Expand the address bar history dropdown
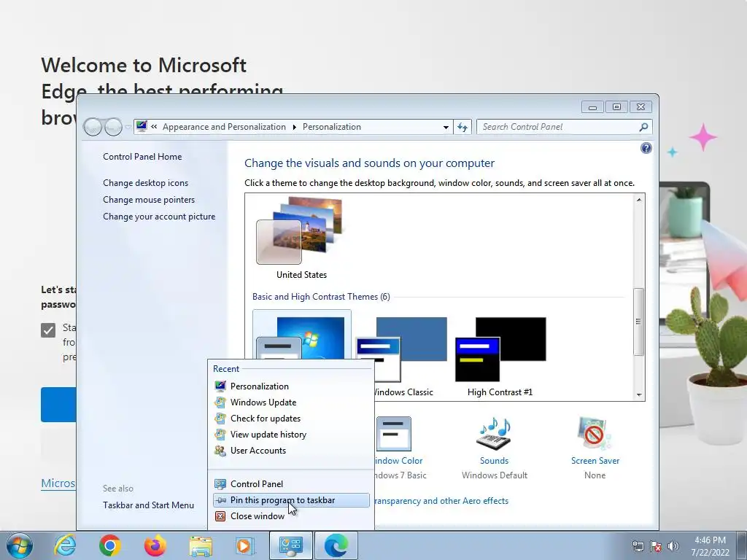 (446, 127)
